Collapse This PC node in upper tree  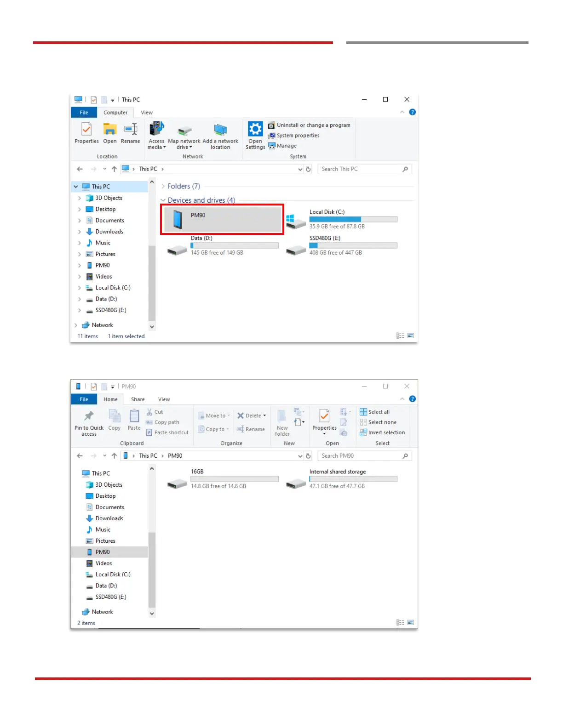[x=76, y=187]
